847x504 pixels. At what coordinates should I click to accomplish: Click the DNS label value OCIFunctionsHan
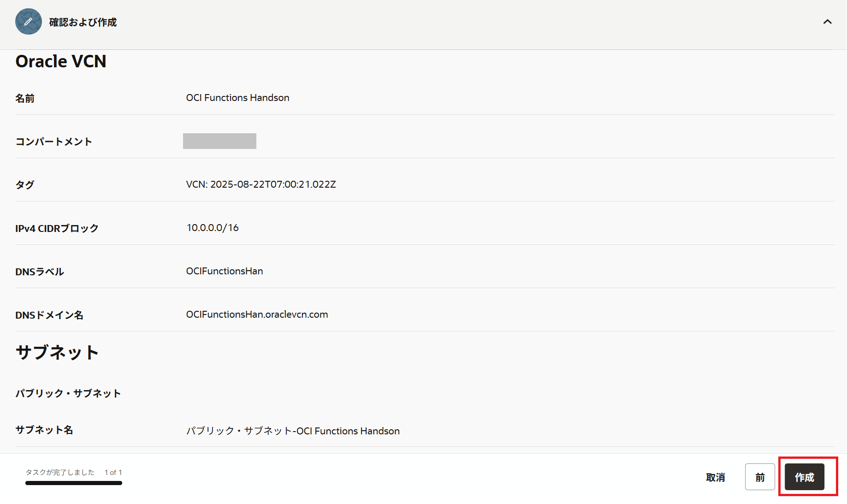225,271
